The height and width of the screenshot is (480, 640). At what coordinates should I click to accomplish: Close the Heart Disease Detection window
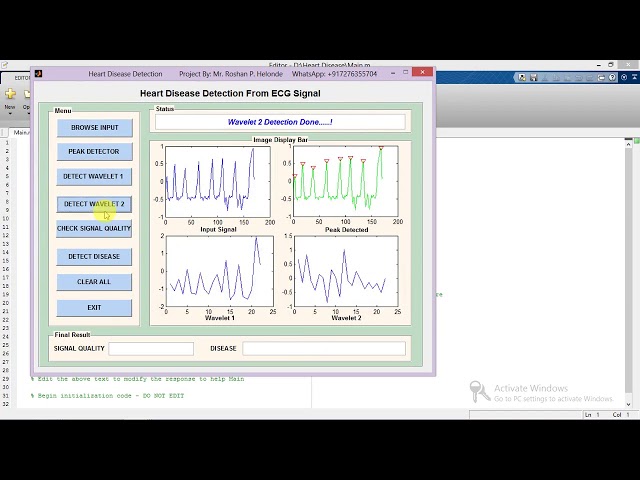pyautogui.click(x=422, y=72)
